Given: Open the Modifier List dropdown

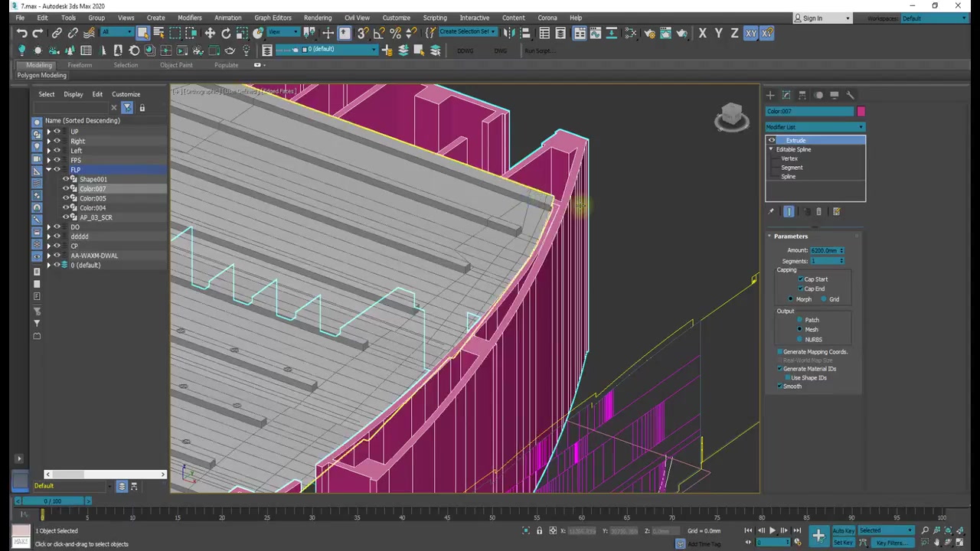Looking at the screenshot, I should click(815, 127).
